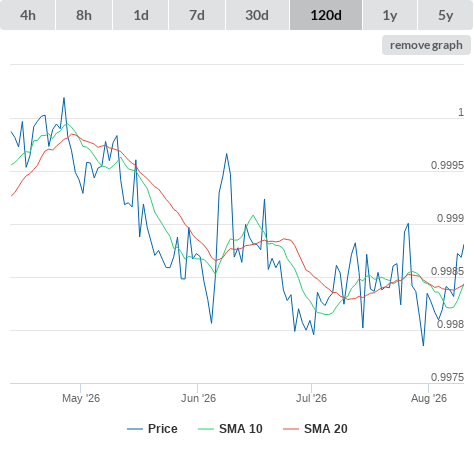The width and height of the screenshot is (474, 455).
Task: Click the 0.9995 y-axis label
Action: click(x=447, y=165)
